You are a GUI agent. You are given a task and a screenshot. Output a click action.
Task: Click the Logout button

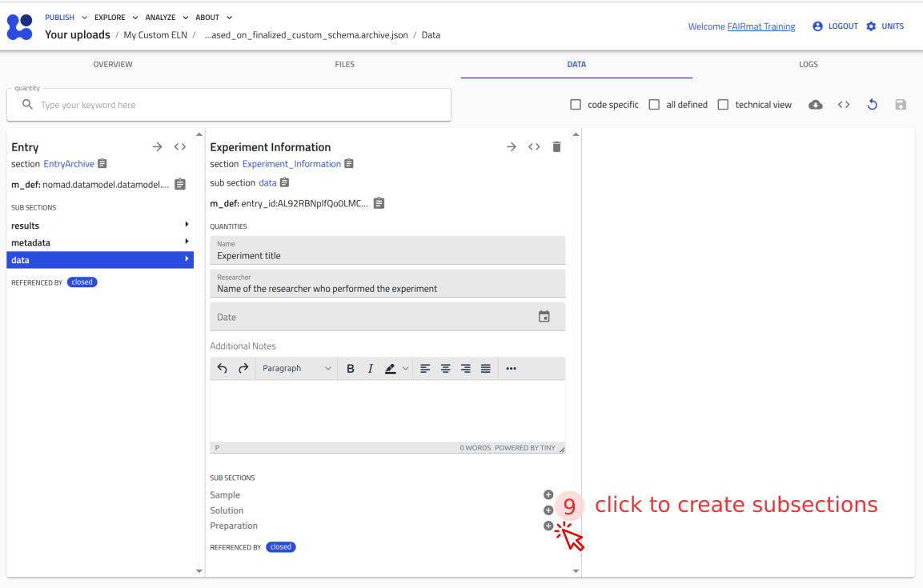[x=835, y=26]
